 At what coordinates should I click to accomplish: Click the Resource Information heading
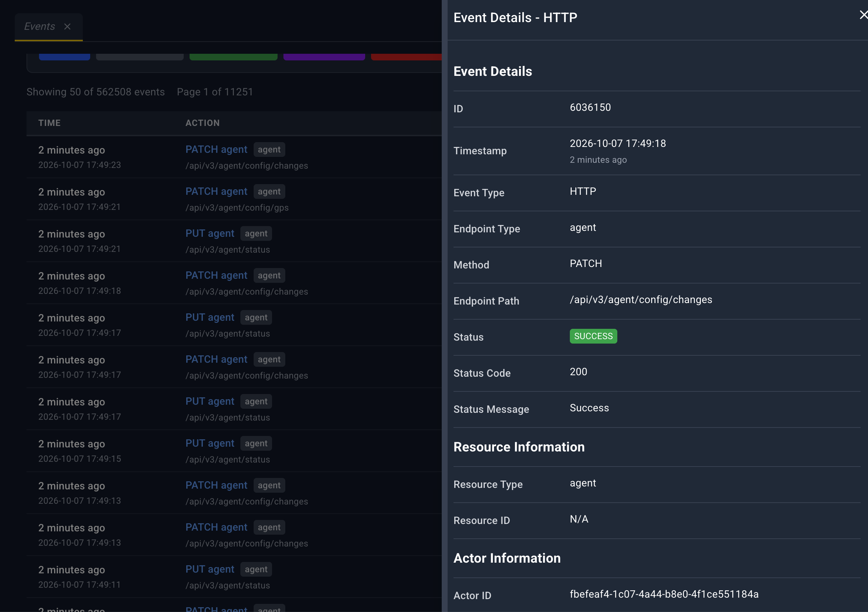(519, 447)
